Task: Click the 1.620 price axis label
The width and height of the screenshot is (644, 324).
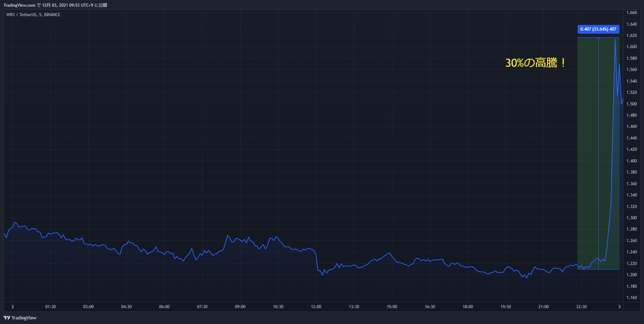Action: [x=632, y=35]
